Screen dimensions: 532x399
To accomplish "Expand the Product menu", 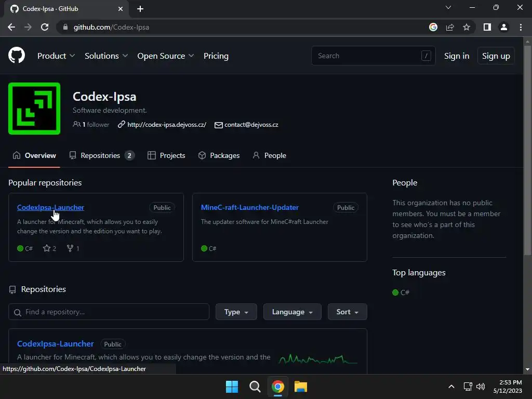I will 56,56.
